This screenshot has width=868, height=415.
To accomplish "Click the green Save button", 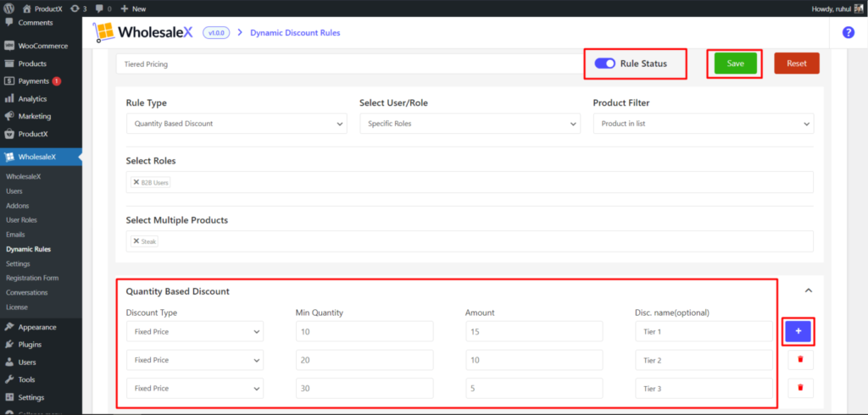I will click(735, 63).
